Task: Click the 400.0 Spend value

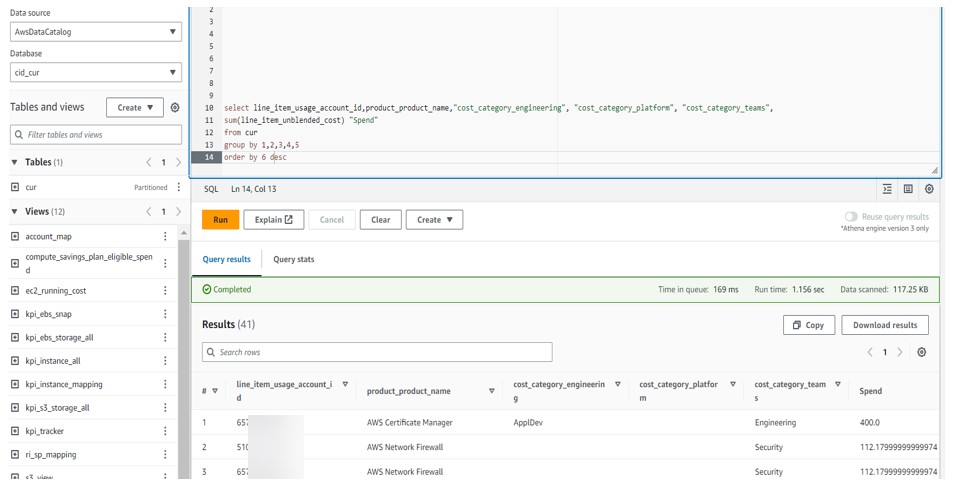Action: [x=869, y=422]
